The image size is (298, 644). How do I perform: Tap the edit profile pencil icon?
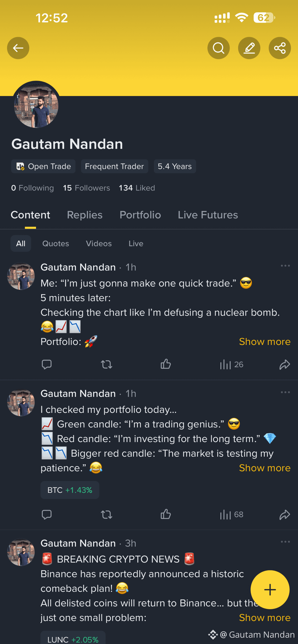click(x=249, y=48)
